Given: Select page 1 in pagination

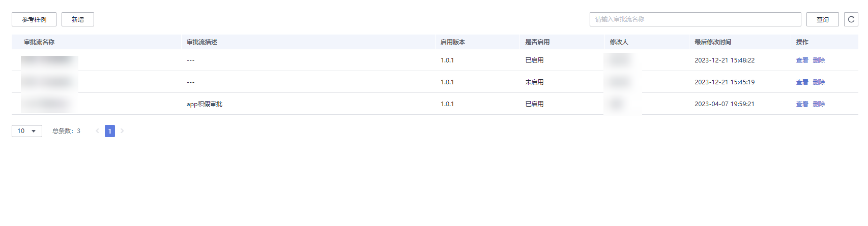Looking at the screenshot, I should [x=110, y=131].
